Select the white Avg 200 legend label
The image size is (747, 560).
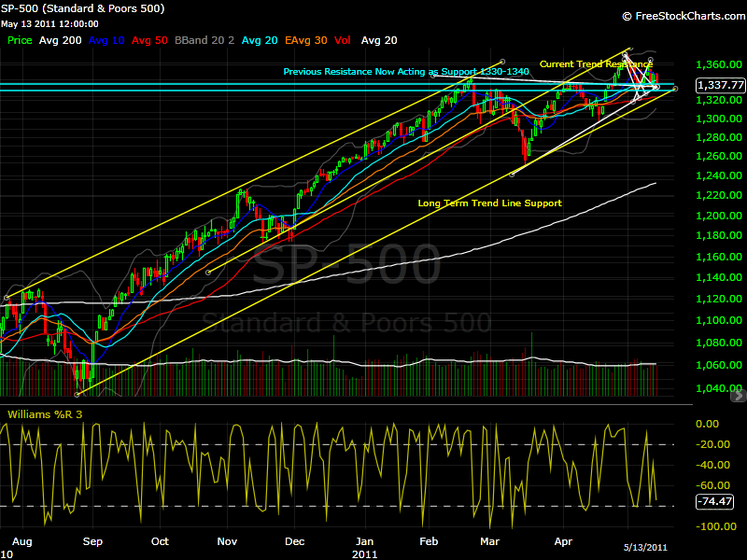[x=60, y=40]
